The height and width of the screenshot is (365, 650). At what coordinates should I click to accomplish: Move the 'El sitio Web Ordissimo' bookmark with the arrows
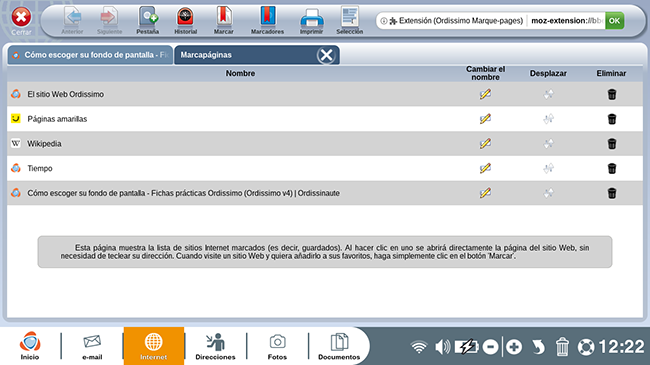pos(548,94)
